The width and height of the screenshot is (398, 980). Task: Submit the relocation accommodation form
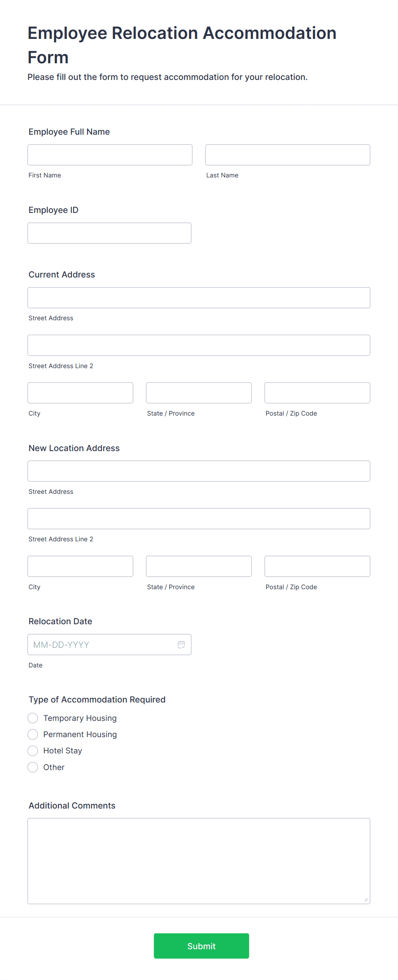201,946
